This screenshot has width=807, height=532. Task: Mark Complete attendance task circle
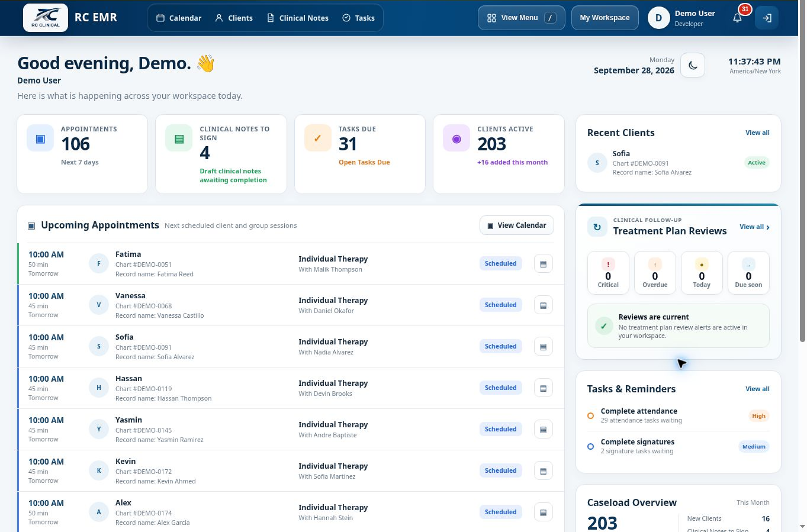pyautogui.click(x=590, y=416)
